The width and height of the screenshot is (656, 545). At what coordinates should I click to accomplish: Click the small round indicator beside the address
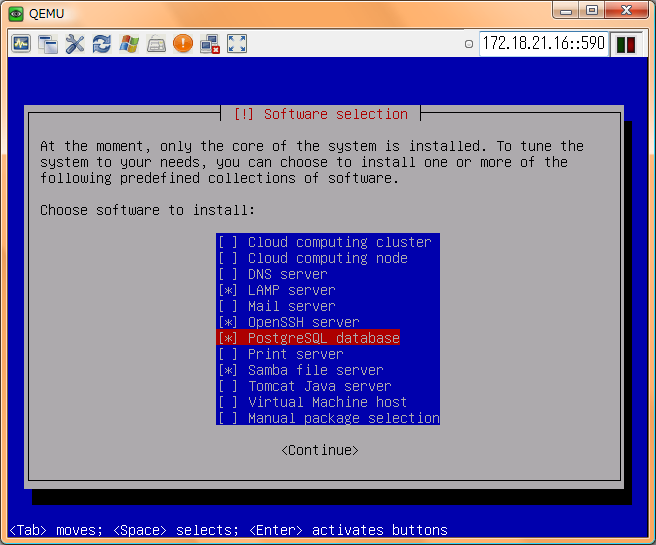pyautogui.click(x=469, y=44)
